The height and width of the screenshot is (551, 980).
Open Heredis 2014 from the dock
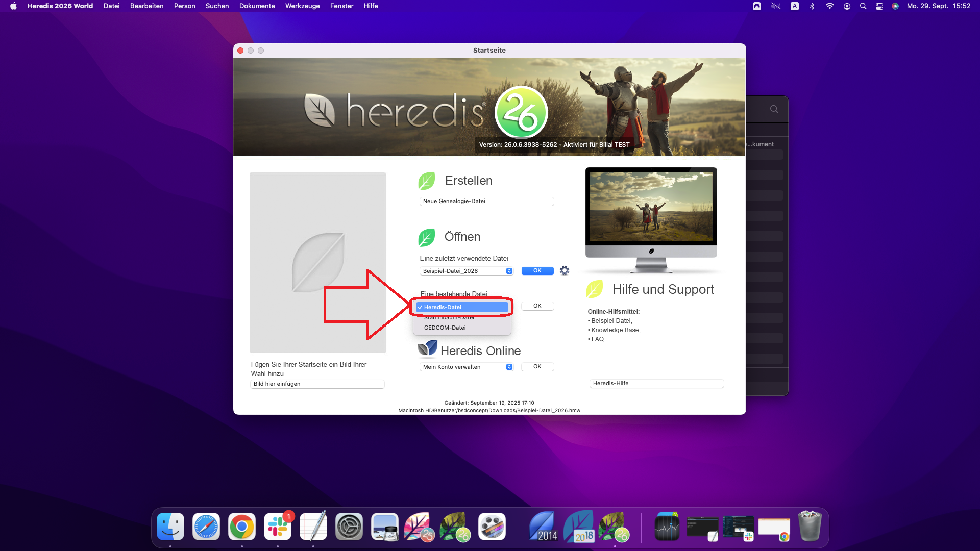point(543,527)
